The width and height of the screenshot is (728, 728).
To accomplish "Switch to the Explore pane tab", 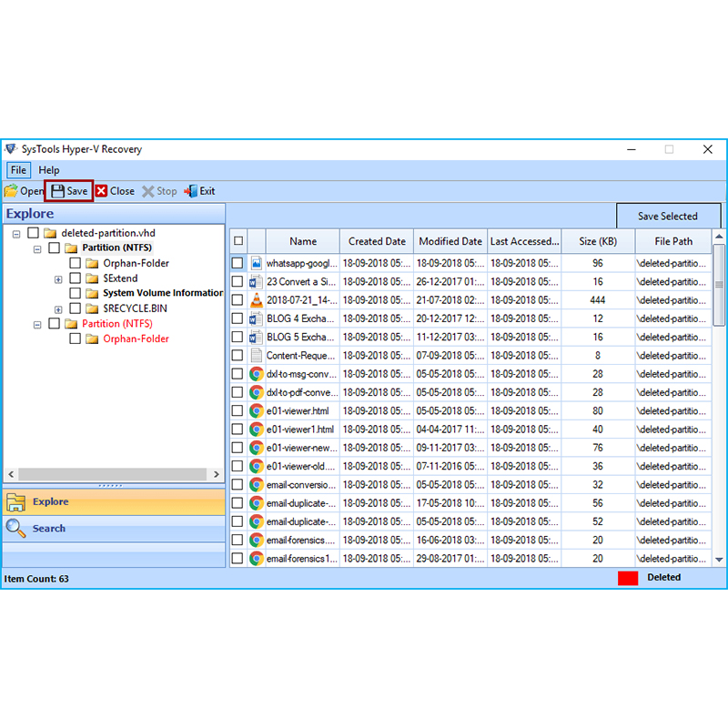I will pyautogui.click(x=114, y=502).
